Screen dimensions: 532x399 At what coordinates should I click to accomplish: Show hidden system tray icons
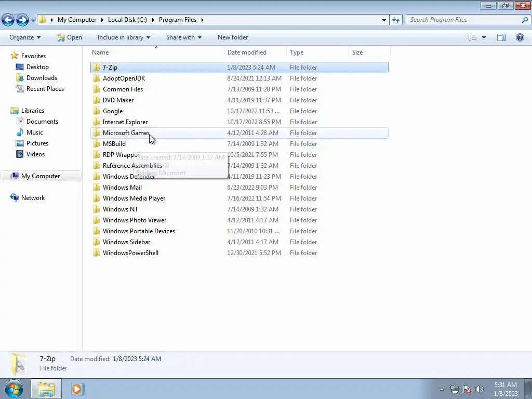[442, 389]
